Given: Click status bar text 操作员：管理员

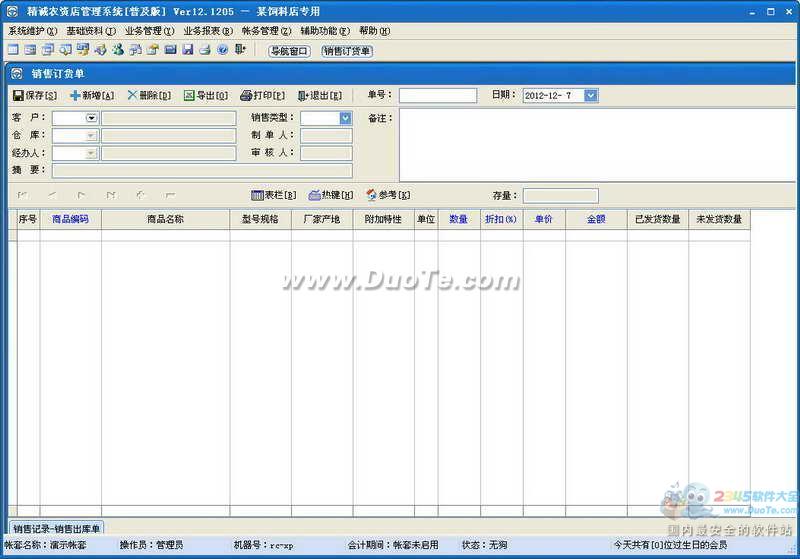Looking at the screenshot, I should [x=152, y=545].
